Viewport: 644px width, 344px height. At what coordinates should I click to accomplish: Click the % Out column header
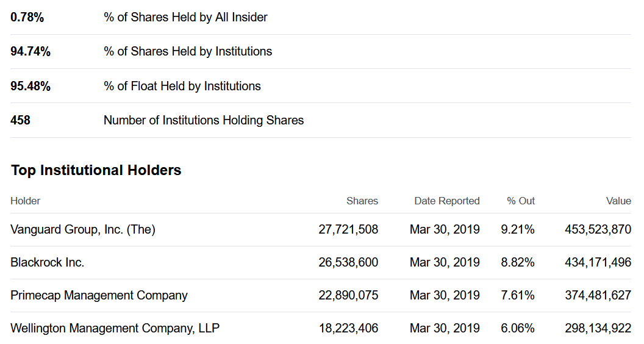520,201
